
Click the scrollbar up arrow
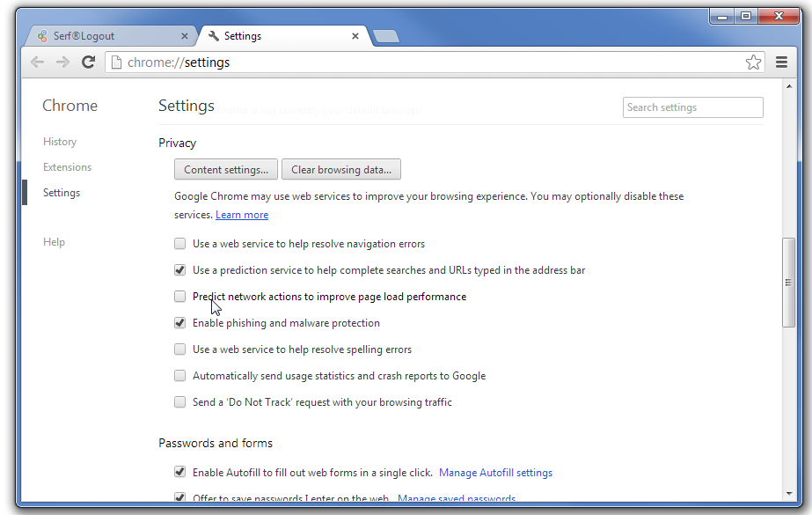coord(789,86)
